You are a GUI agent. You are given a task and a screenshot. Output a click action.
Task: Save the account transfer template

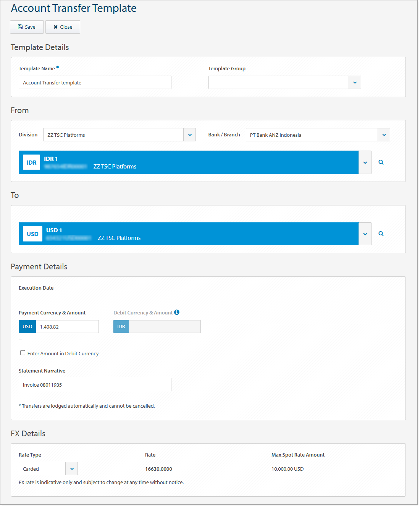click(26, 27)
